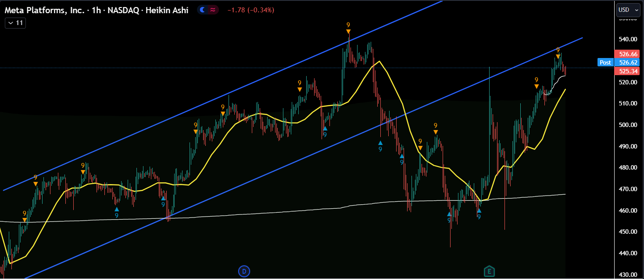Click the red wave data status icon
This screenshot has width=644, height=279.
tap(213, 10)
